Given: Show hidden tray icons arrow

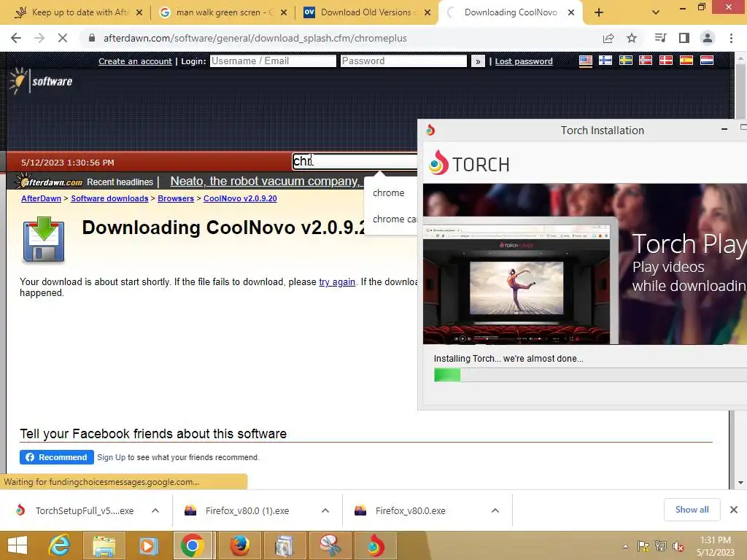Looking at the screenshot, I should 625,546.
